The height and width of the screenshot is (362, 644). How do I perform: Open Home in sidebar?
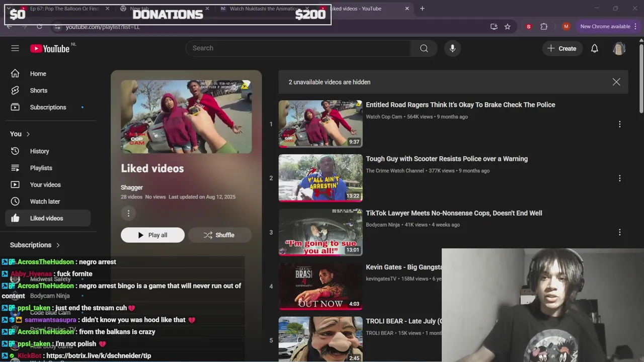48,73
